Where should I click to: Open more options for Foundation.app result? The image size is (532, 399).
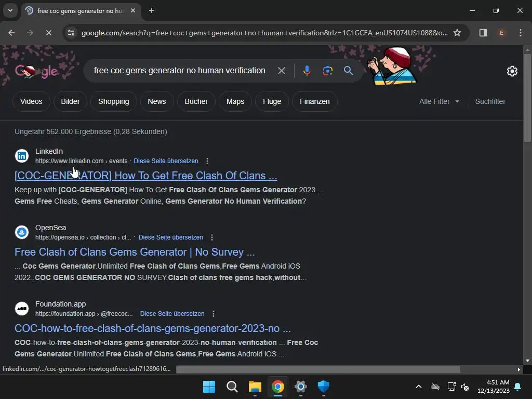(214, 313)
